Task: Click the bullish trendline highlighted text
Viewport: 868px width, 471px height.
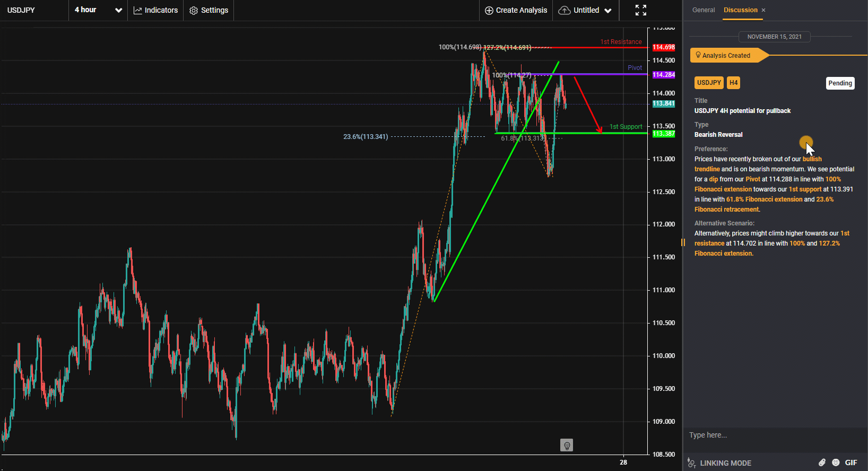Action: [758, 164]
